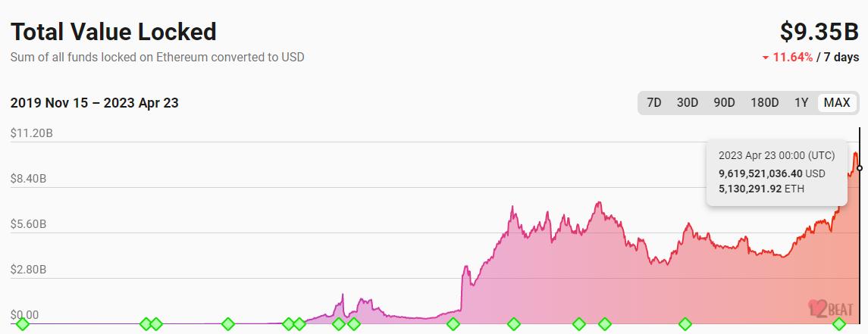Switch chart to 30D range
Viewport: 868px width, 334px height.
(x=687, y=103)
